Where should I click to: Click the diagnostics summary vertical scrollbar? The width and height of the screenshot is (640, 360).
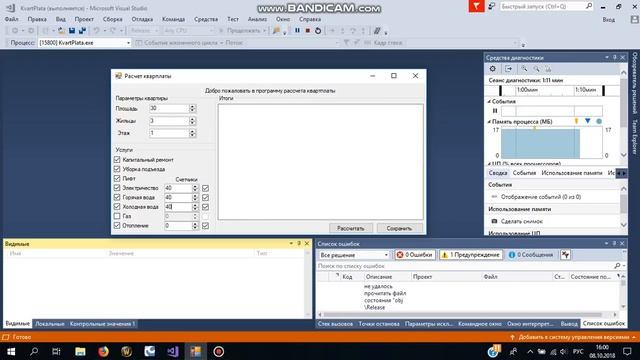(x=623, y=204)
